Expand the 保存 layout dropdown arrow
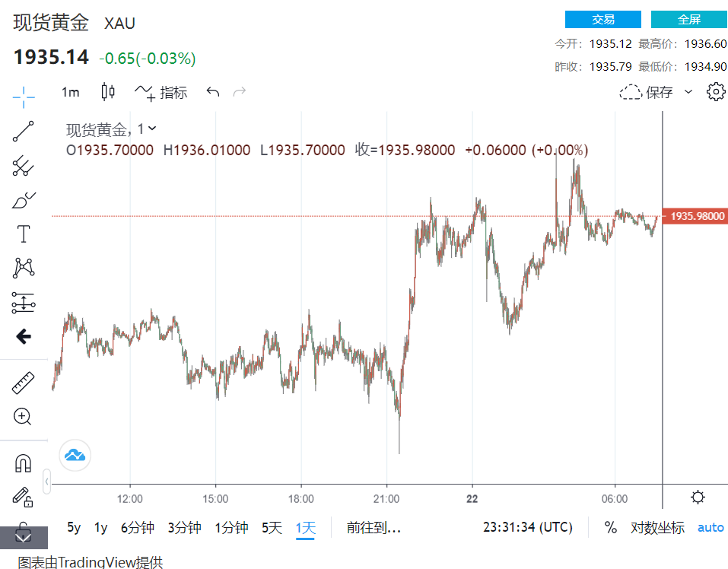 (688, 92)
